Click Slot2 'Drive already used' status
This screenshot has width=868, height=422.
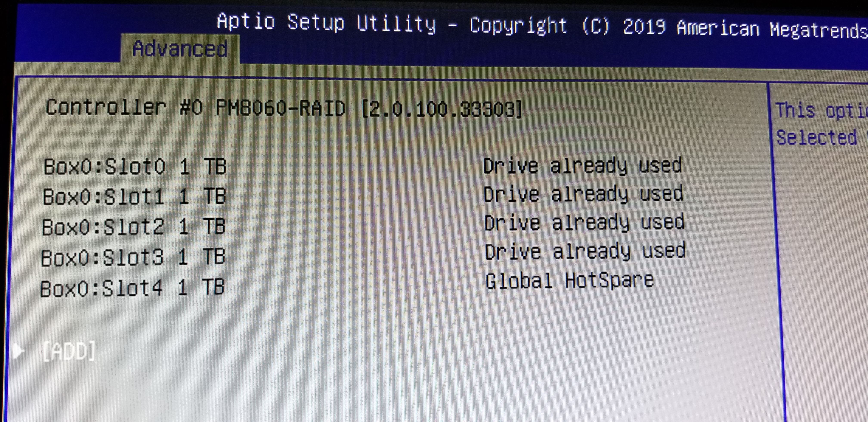click(584, 223)
